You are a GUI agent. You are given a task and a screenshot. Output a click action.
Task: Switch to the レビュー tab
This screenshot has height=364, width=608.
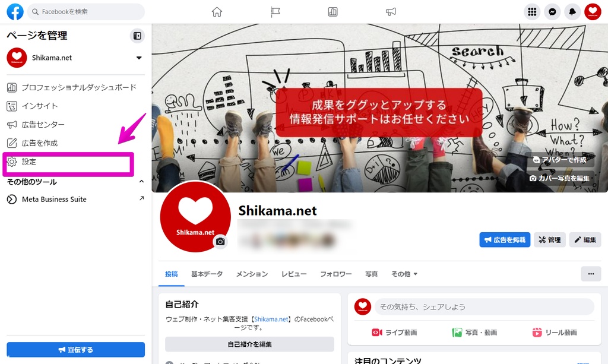click(x=294, y=274)
